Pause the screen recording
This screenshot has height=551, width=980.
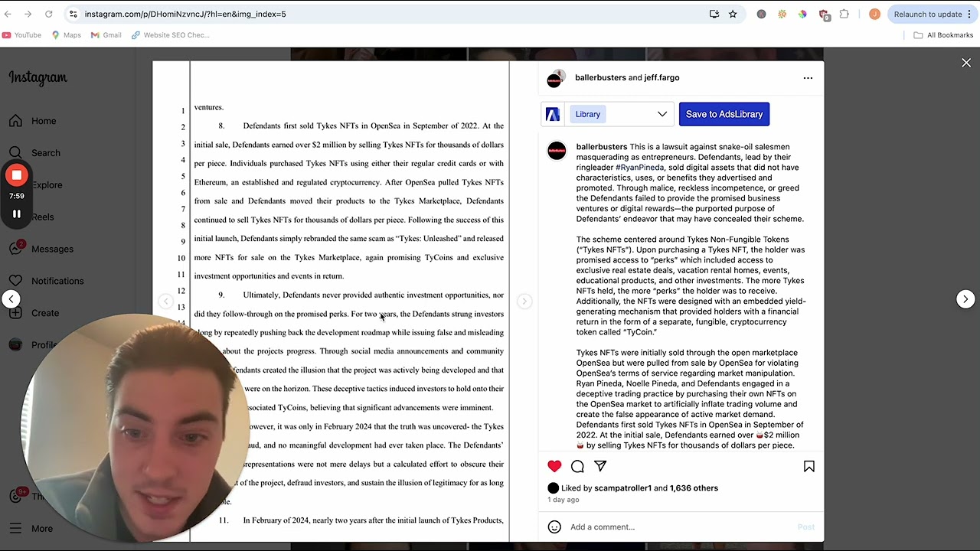click(x=16, y=214)
